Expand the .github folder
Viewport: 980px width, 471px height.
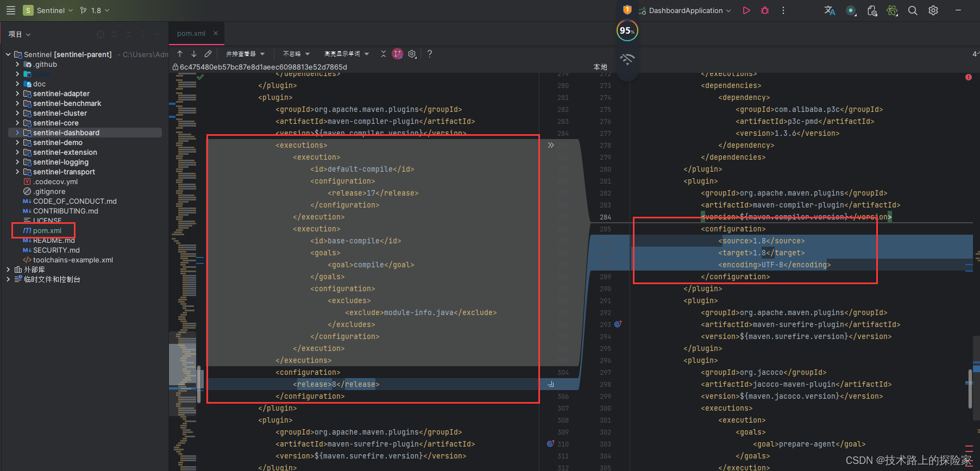[17, 64]
